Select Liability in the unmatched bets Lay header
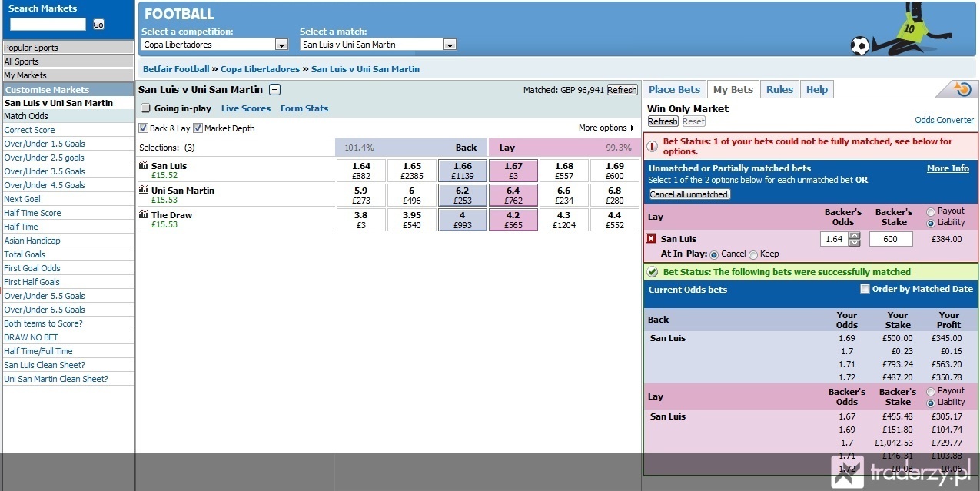980x491 pixels. pyautogui.click(x=931, y=223)
